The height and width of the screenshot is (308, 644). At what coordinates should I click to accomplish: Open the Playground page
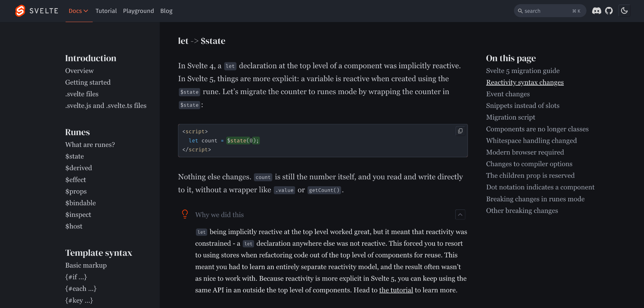pyautogui.click(x=138, y=11)
